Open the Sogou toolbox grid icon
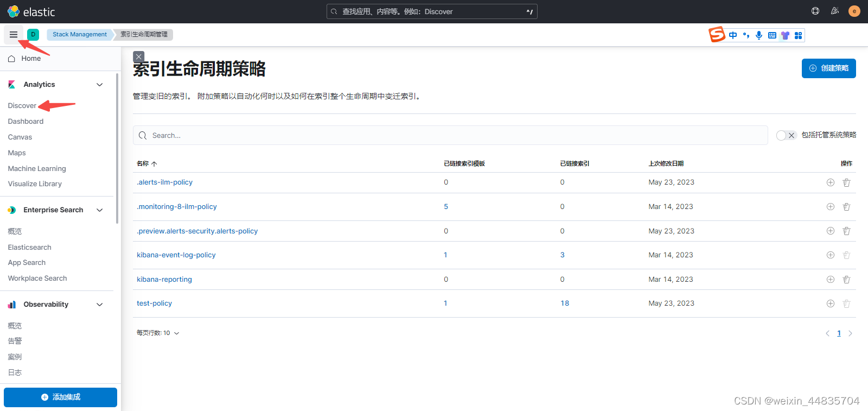Image resolution: width=868 pixels, height=411 pixels. 798,35
